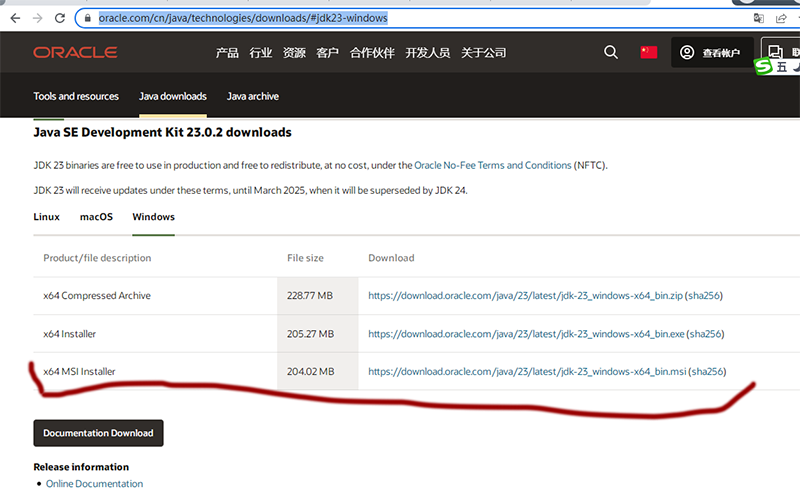The width and height of the screenshot is (800, 492).
Task: Click the 查看帐户 account button
Action: point(711,53)
